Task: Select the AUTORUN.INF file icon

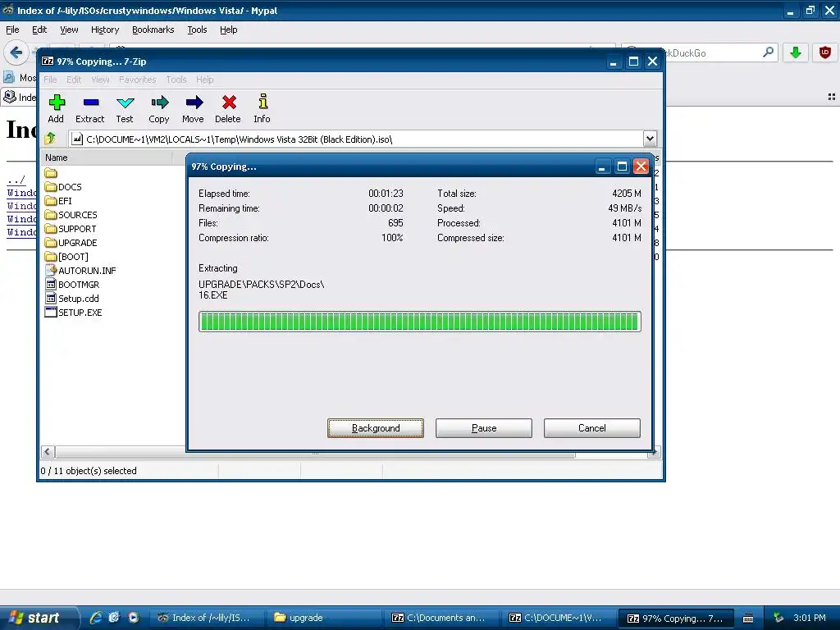Action: (x=51, y=271)
